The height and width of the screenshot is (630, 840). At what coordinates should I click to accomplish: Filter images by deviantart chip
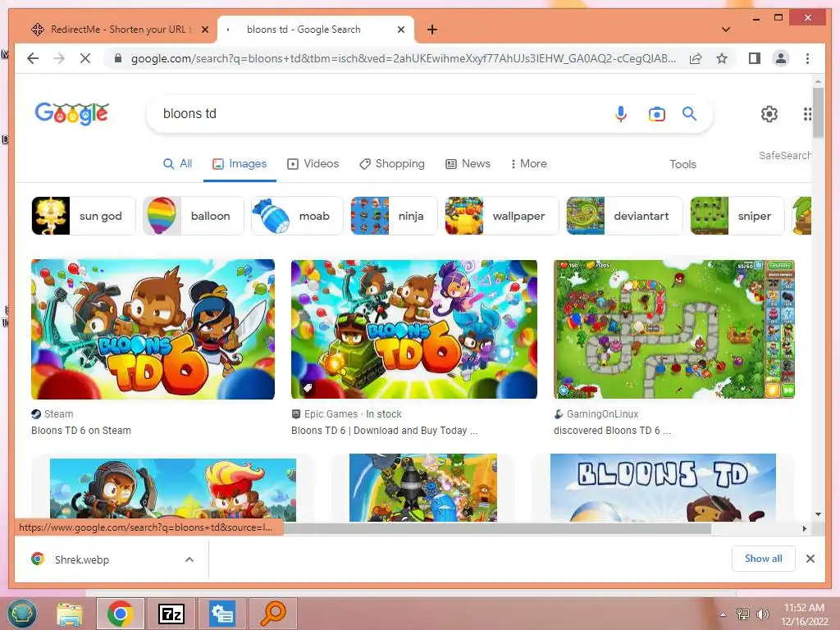[624, 216]
